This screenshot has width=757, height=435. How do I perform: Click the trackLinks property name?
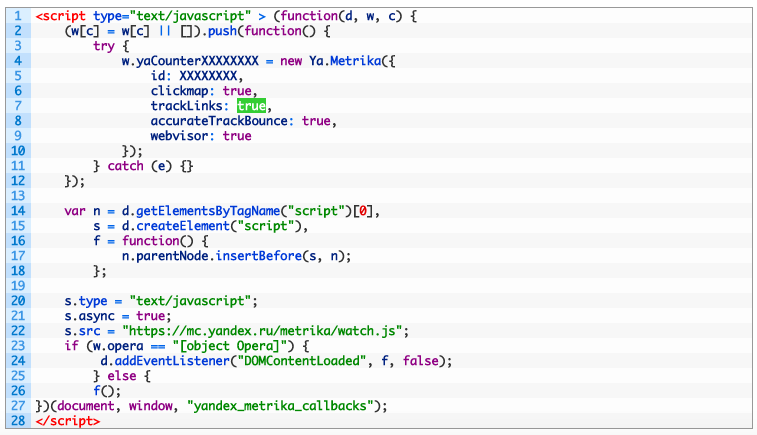(186, 106)
